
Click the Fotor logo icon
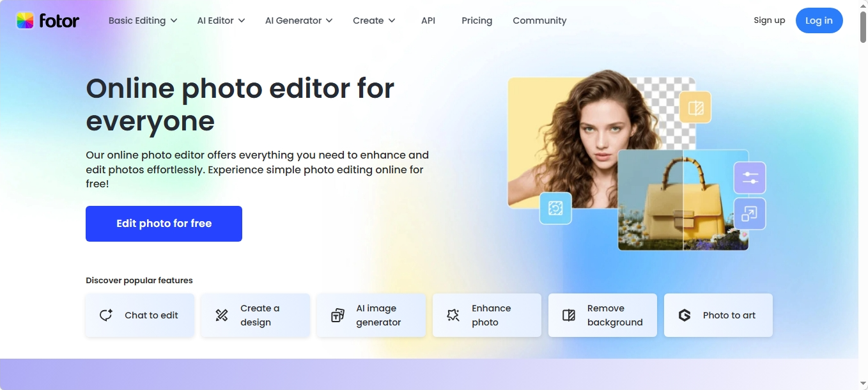click(x=25, y=20)
